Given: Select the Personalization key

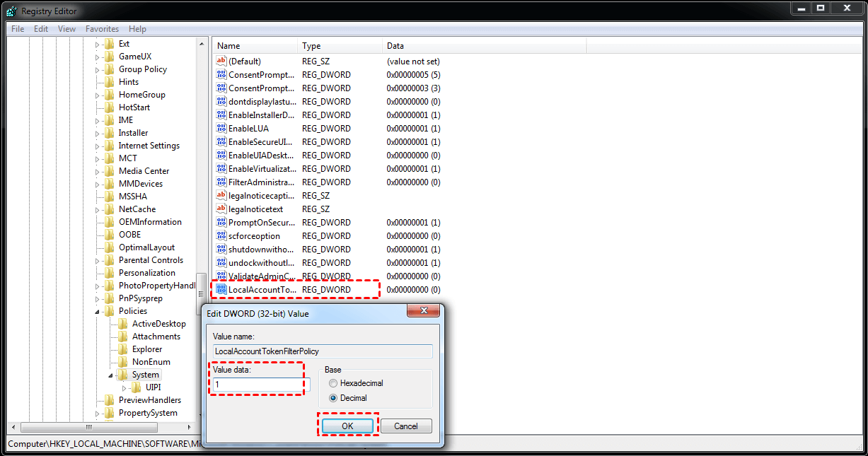Looking at the screenshot, I should click(147, 273).
